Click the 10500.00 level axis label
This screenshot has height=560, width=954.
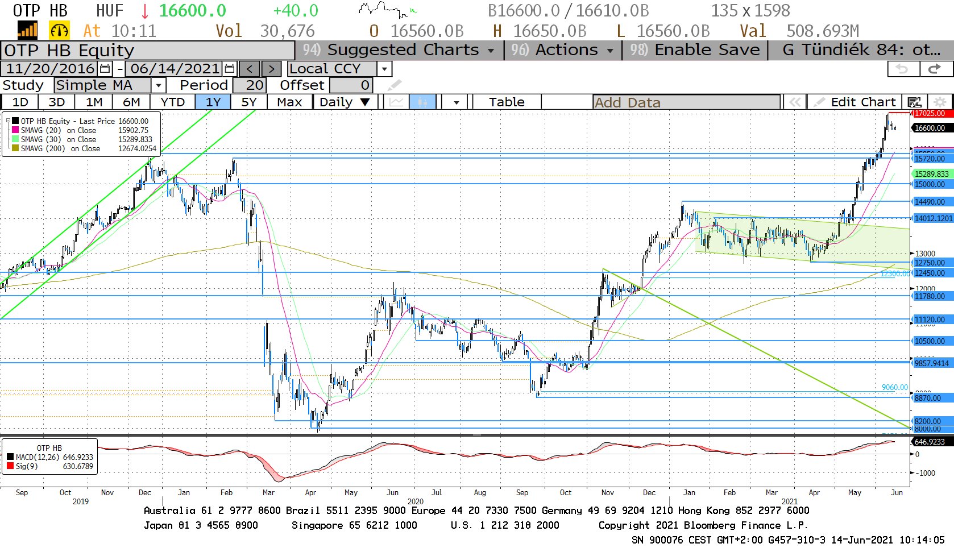932,341
